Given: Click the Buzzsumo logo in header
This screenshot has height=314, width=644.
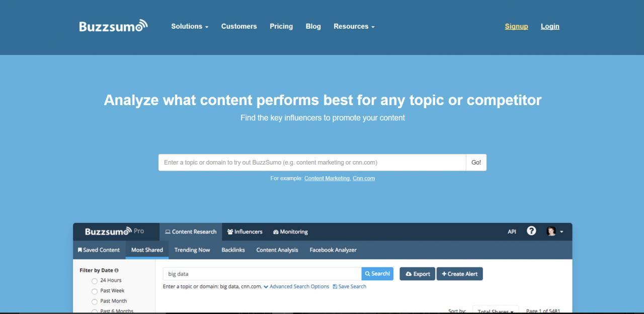Looking at the screenshot, I should coord(113,26).
